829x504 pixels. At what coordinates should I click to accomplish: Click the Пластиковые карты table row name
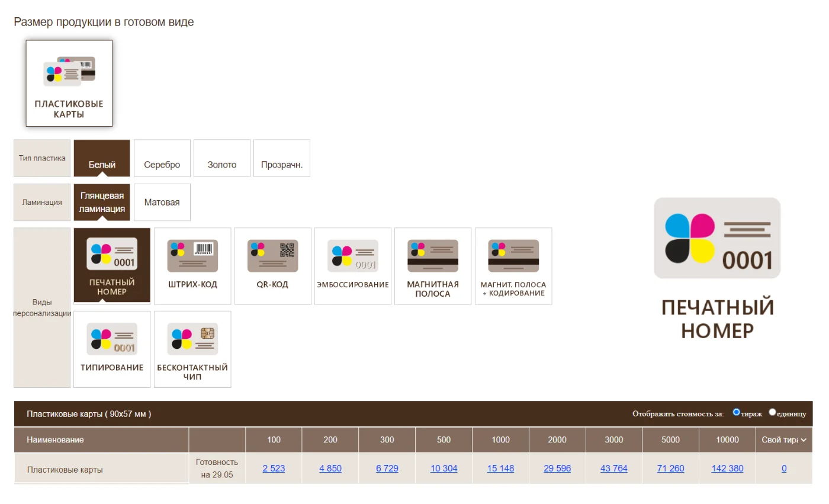pyautogui.click(x=65, y=470)
